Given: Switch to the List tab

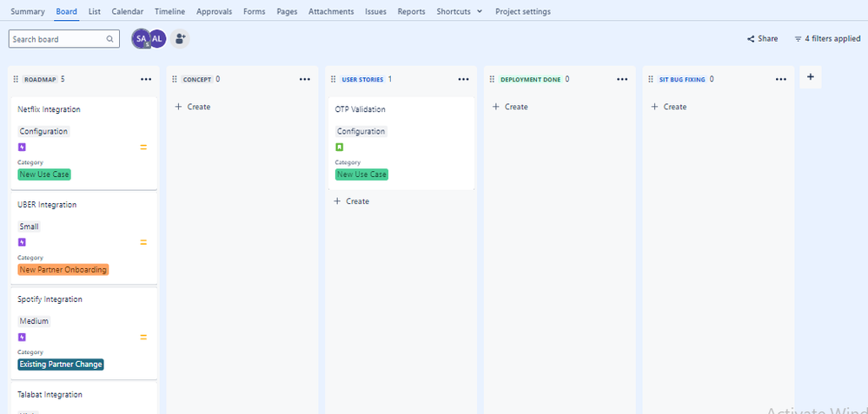Looking at the screenshot, I should point(95,11).
